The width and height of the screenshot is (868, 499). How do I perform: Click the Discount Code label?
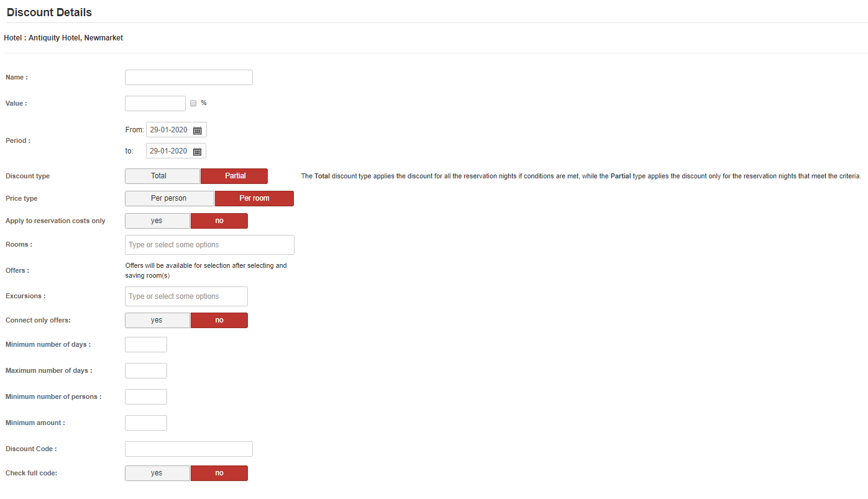click(31, 449)
